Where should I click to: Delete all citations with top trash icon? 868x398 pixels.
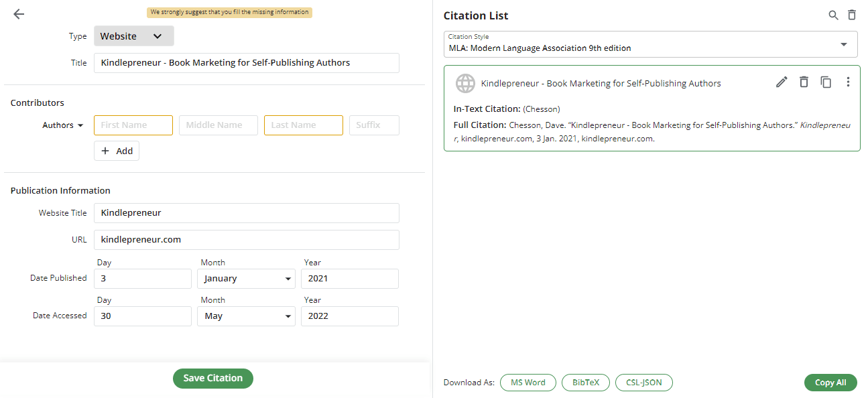[852, 15]
